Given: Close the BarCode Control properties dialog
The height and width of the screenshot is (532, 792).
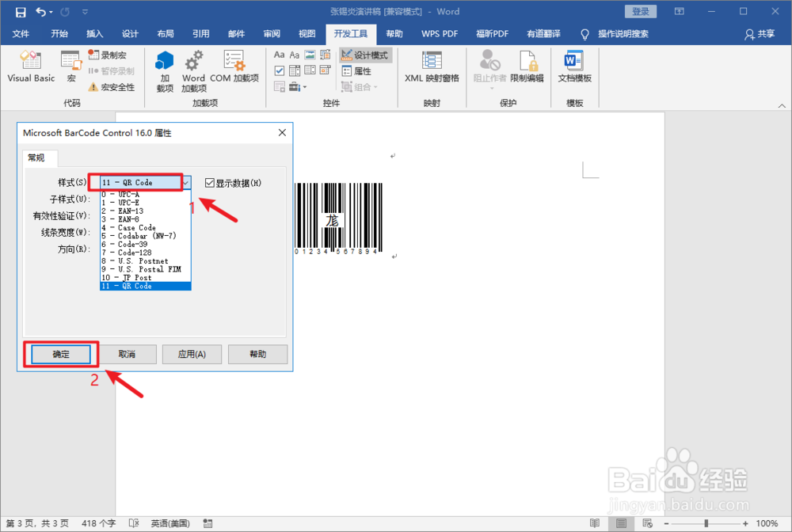Looking at the screenshot, I should [x=283, y=133].
